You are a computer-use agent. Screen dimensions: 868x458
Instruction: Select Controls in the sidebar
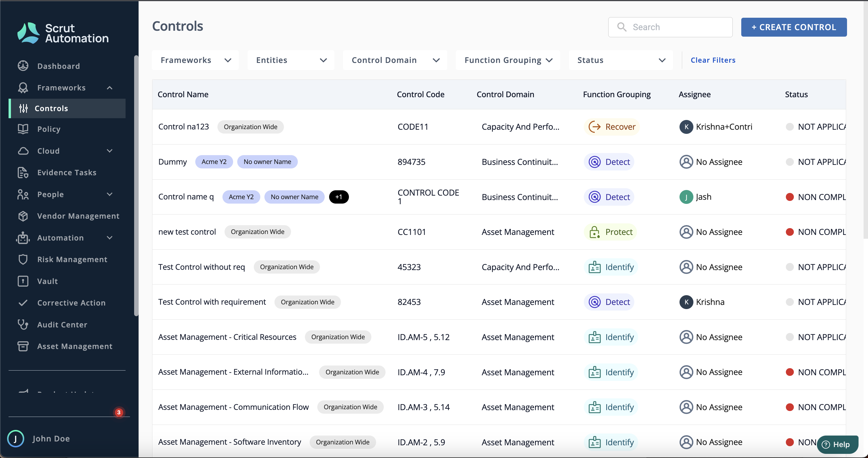click(x=67, y=108)
